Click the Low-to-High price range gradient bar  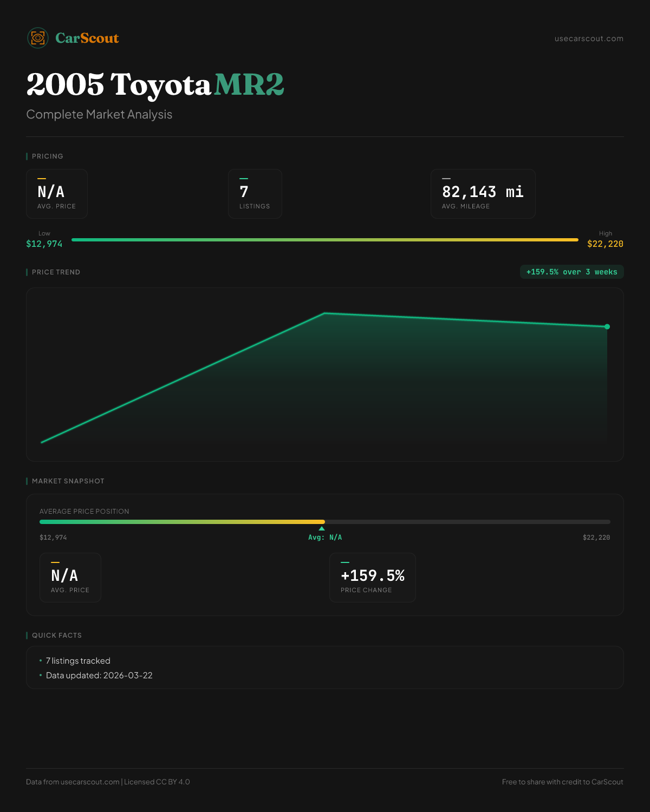325,240
